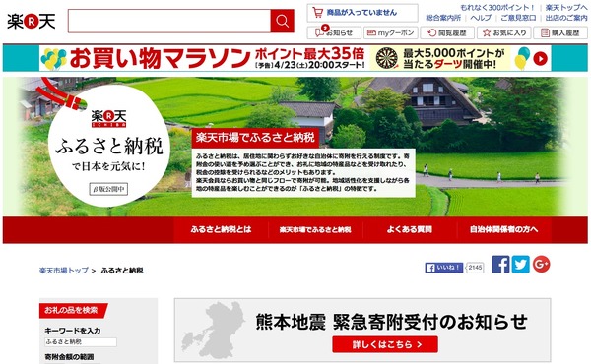This screenshot has height=364, width=591.
Task: Focus the main search input field
Action: [169, 21]
